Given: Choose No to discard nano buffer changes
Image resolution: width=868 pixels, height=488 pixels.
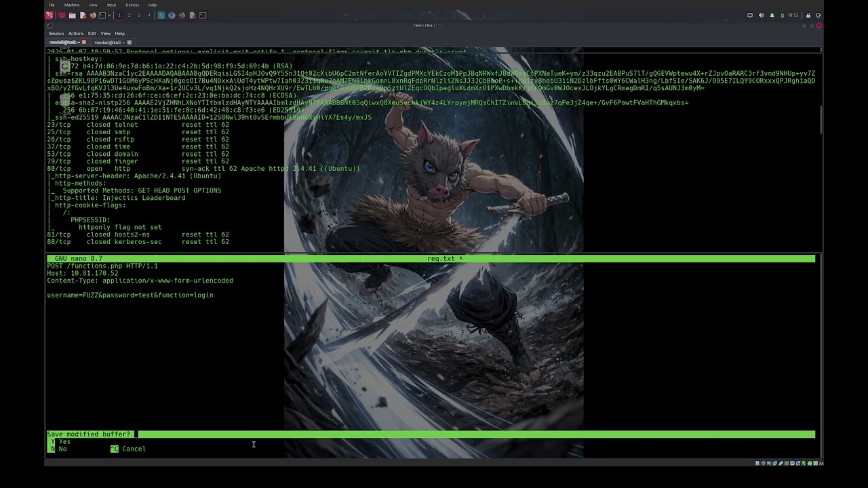Looking at the screenshot, I should coord(58,449).
